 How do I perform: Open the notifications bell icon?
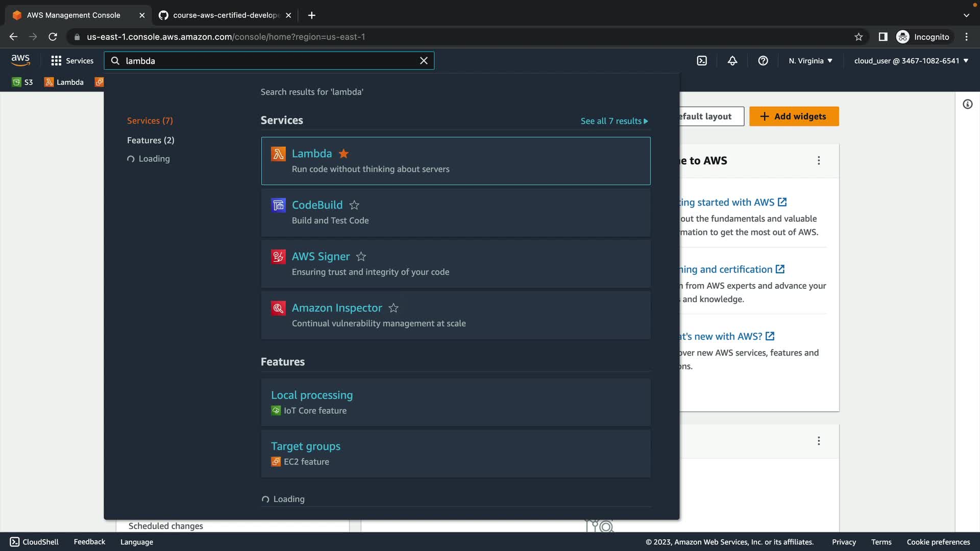pos(732,61)
